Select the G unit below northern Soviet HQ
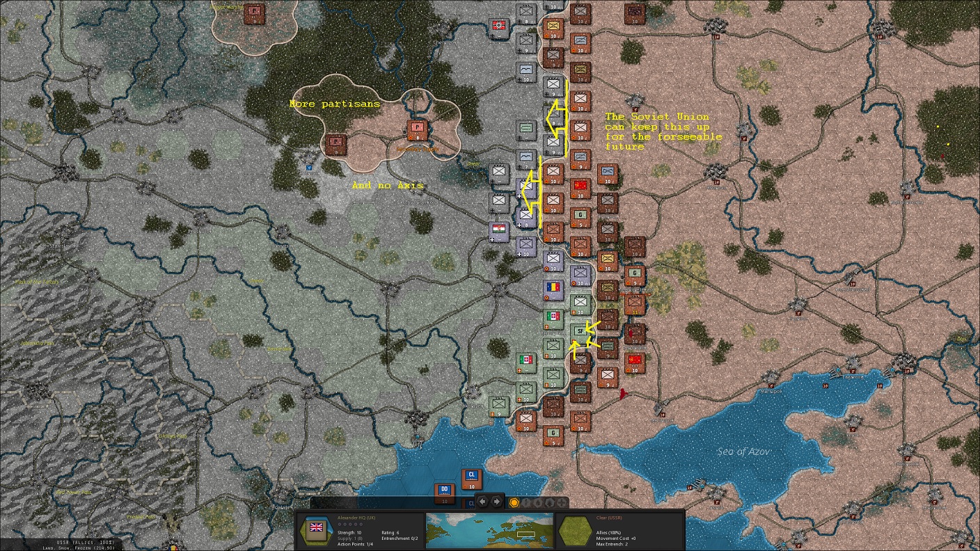Image resolution: width=980 pixels, height=551 pixels. tap(580, 217)
